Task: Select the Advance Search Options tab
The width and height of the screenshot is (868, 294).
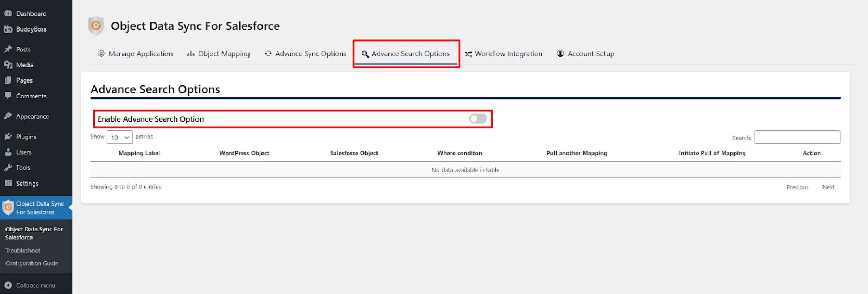Action: click(406, 54)
